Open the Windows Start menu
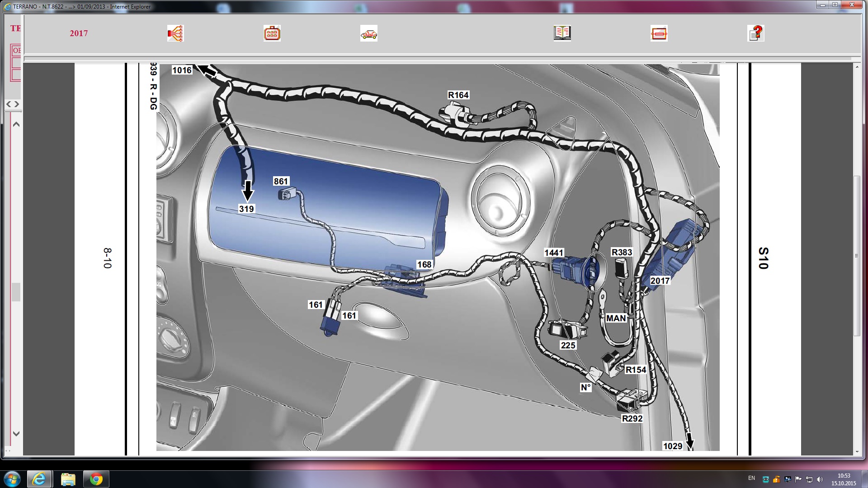Viewport: 868px width, 488px height. point(12,479)
